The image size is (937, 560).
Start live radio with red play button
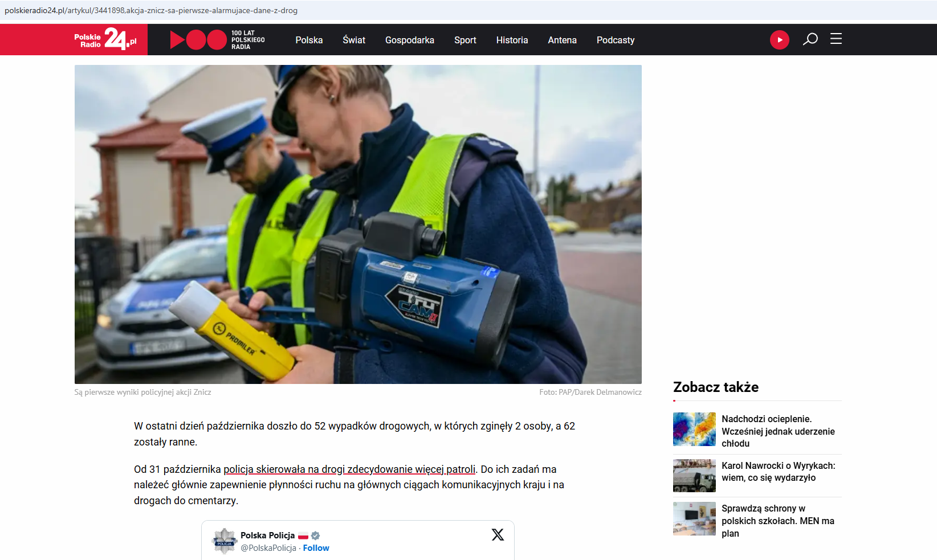pos(779,40)
